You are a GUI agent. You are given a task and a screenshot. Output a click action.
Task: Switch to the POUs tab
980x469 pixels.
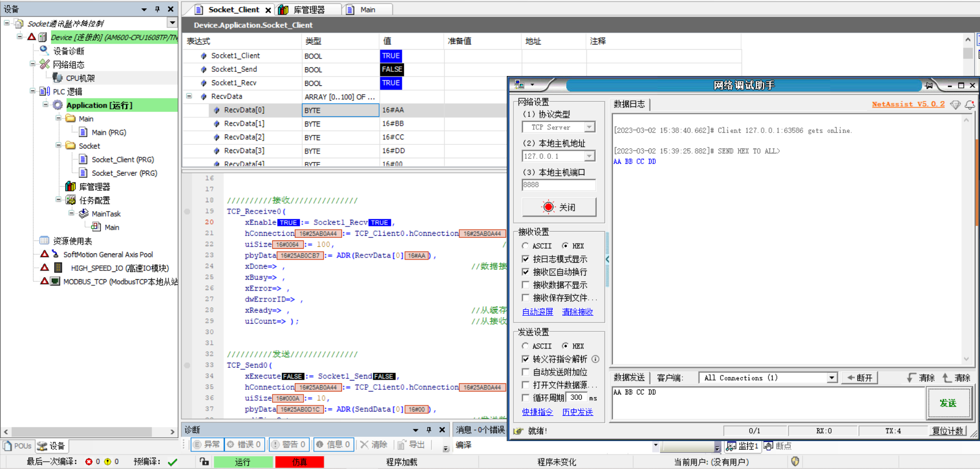click(x=17, y=446)
